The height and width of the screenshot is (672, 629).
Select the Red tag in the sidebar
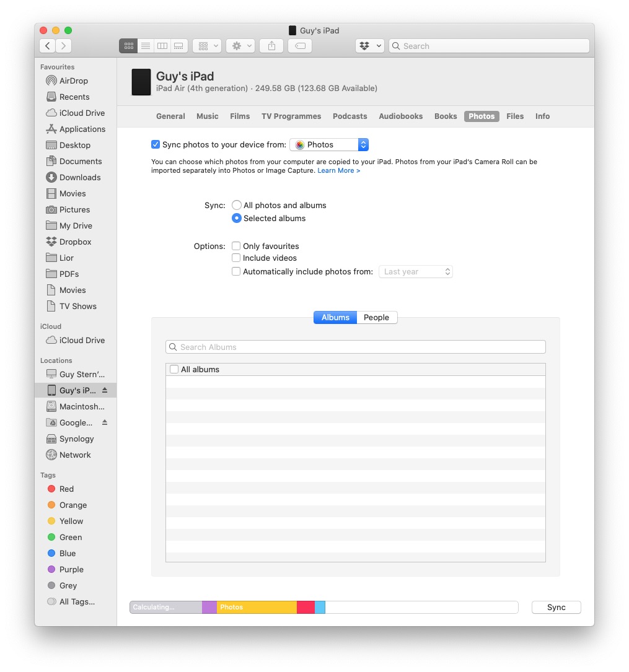pos(62,489)
